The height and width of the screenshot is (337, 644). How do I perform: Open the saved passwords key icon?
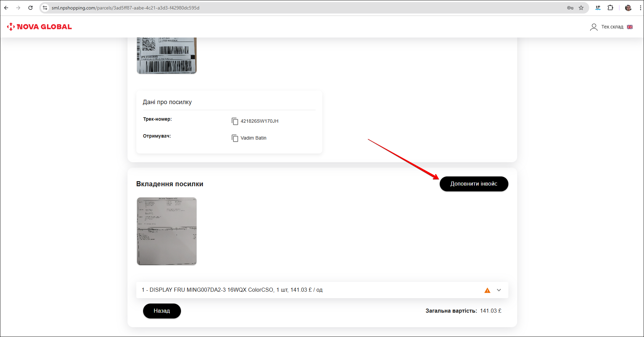click(x=570, y=8)
